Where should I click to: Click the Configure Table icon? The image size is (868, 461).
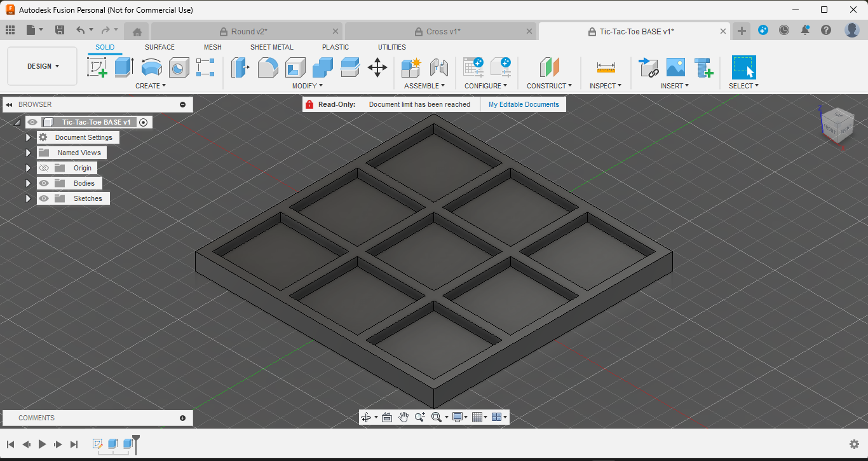473,67
